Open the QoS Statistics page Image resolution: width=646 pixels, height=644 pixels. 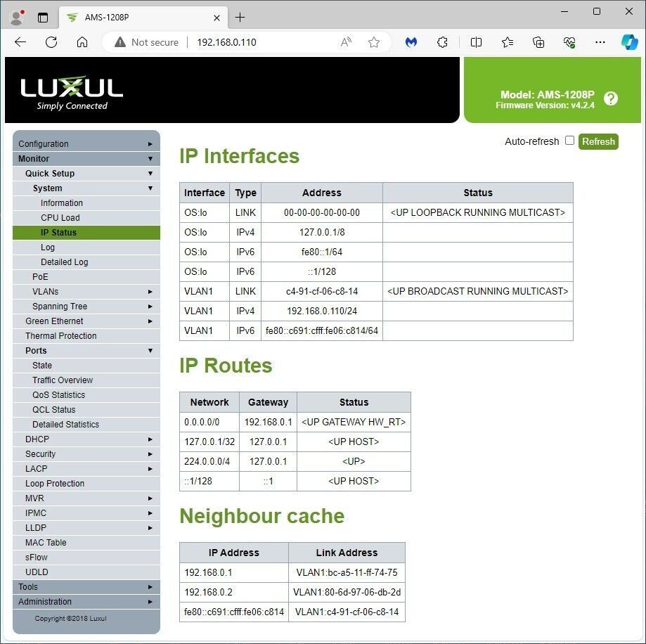pyautogui.click(x=86, y=394)
